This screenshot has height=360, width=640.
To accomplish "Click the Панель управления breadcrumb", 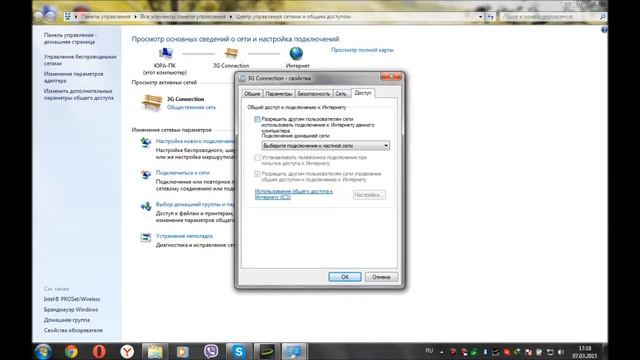I will click(105, 17).
